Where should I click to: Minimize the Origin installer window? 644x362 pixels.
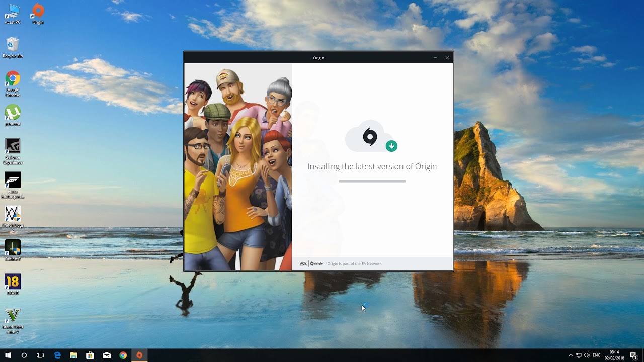click(x=435, y=58)
